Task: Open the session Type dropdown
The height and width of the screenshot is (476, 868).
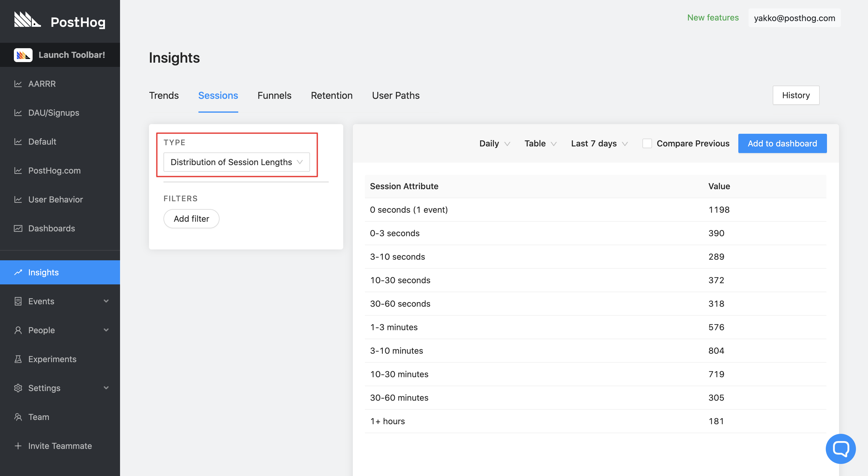Action: point(236,162)
